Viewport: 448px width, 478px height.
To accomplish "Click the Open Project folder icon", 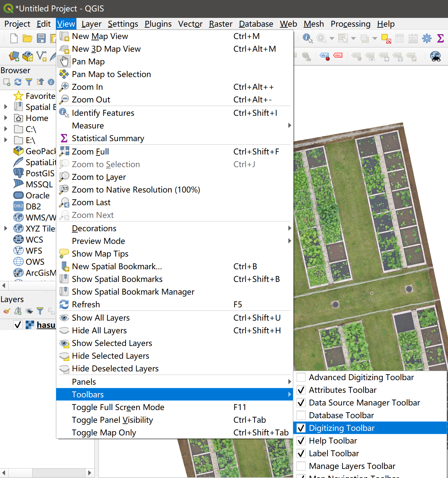I will (27, 38).
